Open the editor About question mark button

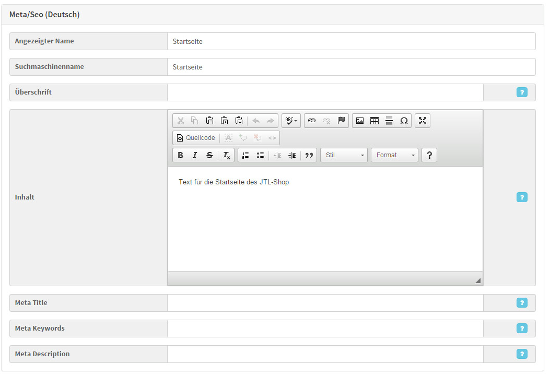tap(429, 155)
